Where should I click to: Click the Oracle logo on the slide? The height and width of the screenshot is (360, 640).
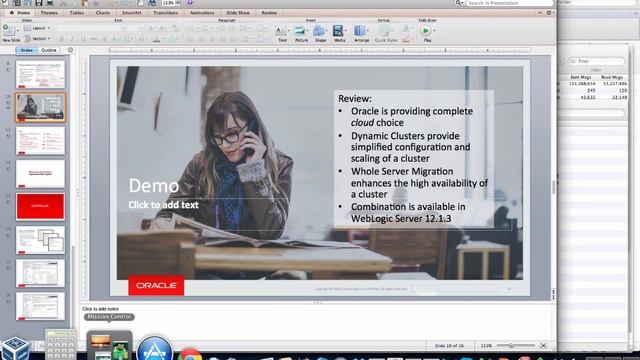(156, 285)
